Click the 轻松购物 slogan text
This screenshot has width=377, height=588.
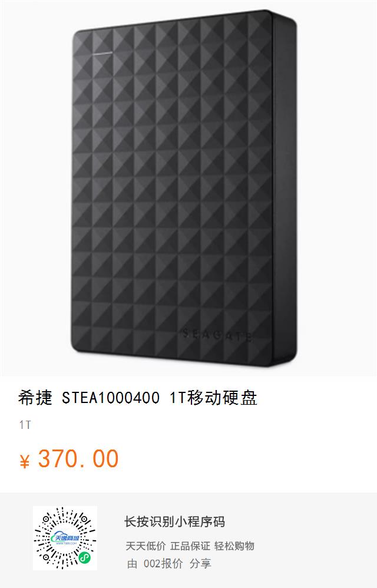[x=234, y=546]
